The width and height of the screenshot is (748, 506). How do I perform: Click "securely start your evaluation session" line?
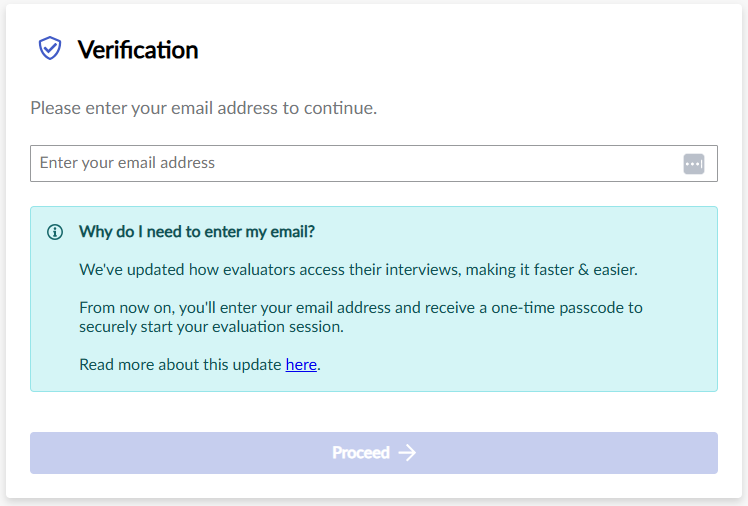tap(212, 327)
